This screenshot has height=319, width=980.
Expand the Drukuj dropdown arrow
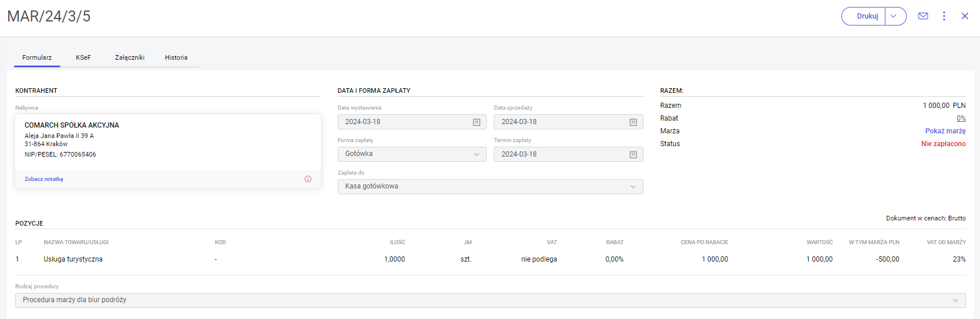pyautogui.click(x=894, y=16)
